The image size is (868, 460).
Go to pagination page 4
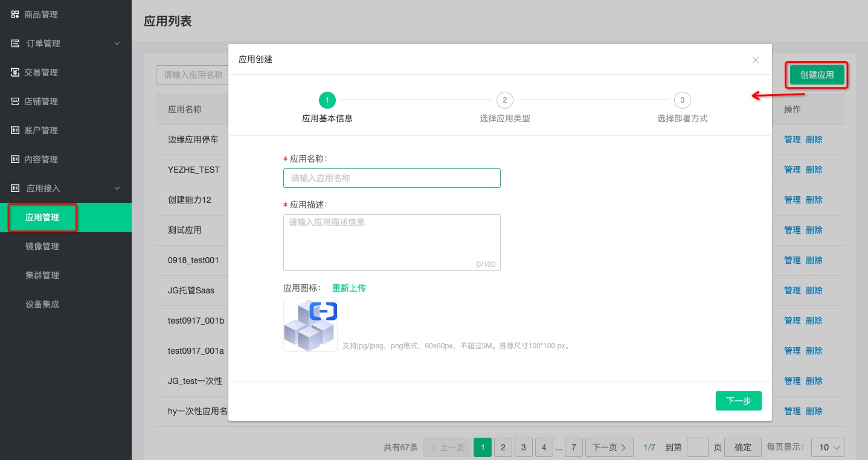[544, 447]
